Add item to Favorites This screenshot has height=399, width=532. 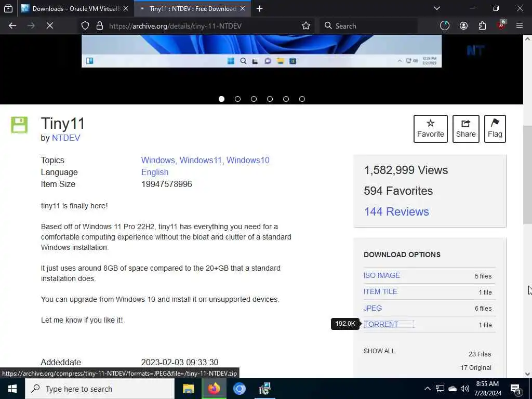[x=431, y=129]
